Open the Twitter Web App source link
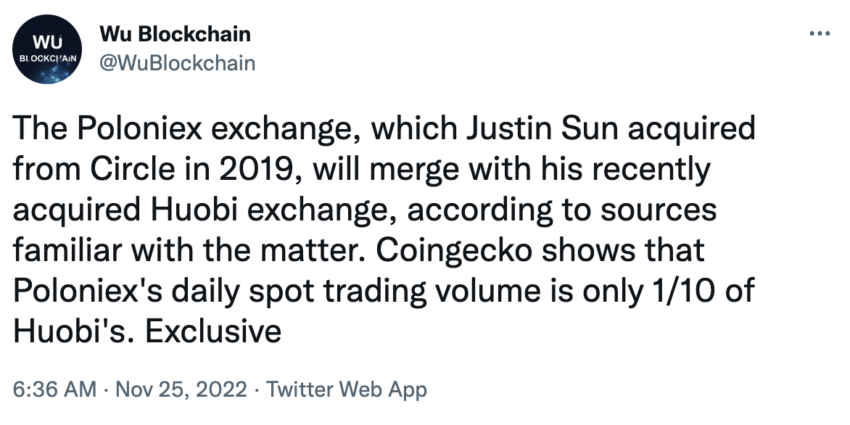This screenshot has height=425, width=850. (x=346, y=389)
